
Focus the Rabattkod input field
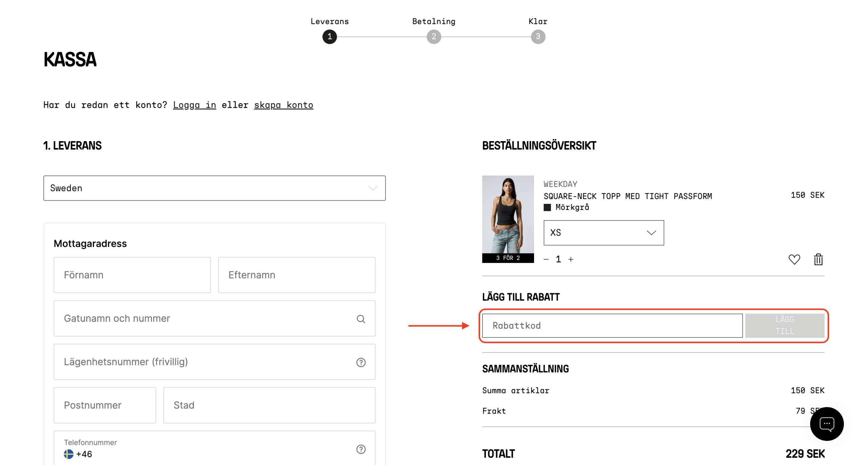612,326
